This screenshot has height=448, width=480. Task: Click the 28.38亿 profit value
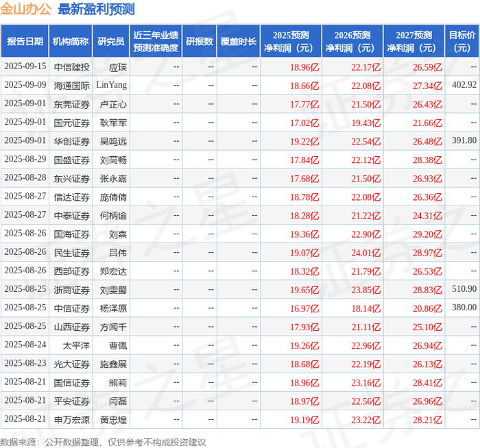pos(427,160)
